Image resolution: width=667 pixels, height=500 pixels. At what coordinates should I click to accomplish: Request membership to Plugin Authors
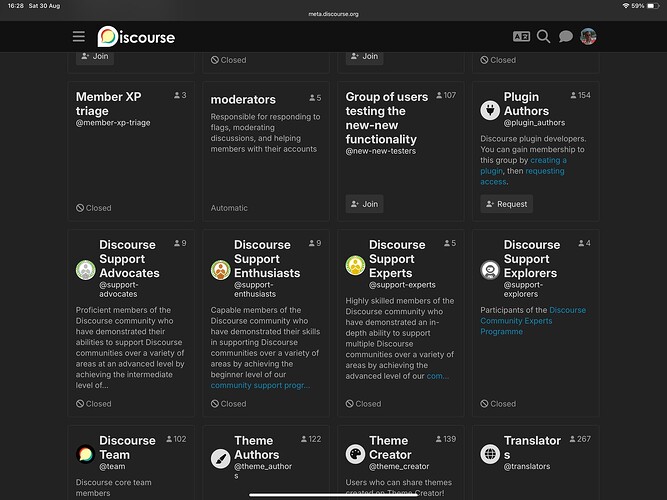click(507, 204)
